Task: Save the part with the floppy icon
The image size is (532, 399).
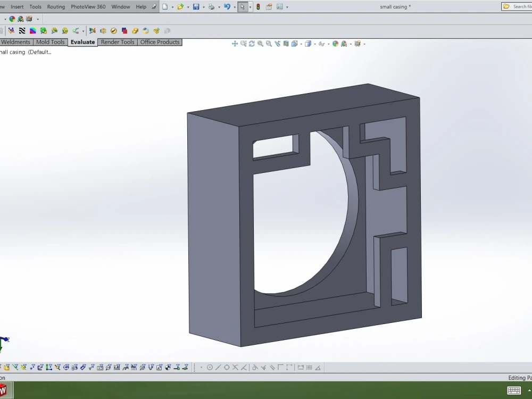Action: [196, 7]
